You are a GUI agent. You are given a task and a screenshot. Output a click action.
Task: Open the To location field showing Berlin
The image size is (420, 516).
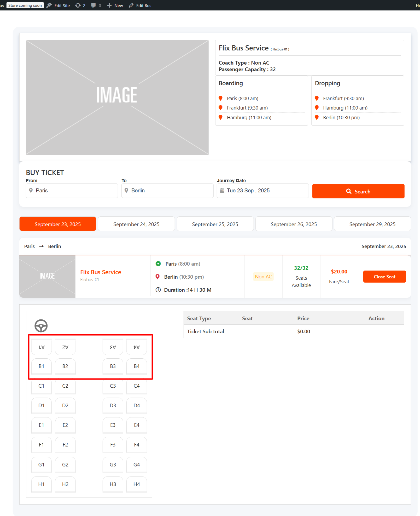point(167,191)
